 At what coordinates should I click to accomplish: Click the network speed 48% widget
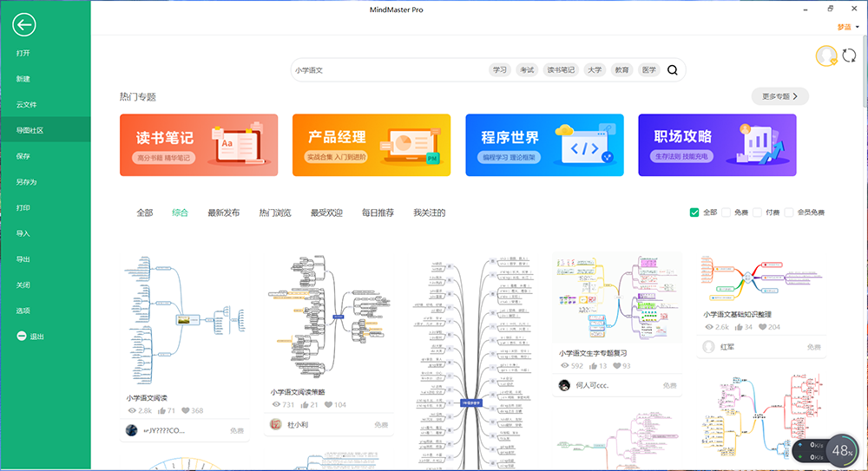pos(825,451)
